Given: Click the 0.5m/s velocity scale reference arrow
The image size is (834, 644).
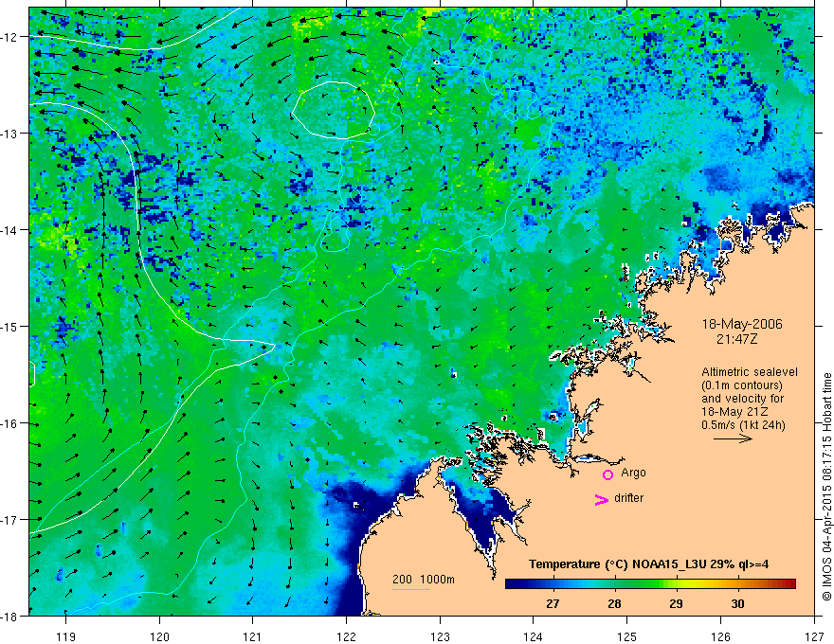Looking at the screenshot, I should pyautogui.click(x=733, y=438).
